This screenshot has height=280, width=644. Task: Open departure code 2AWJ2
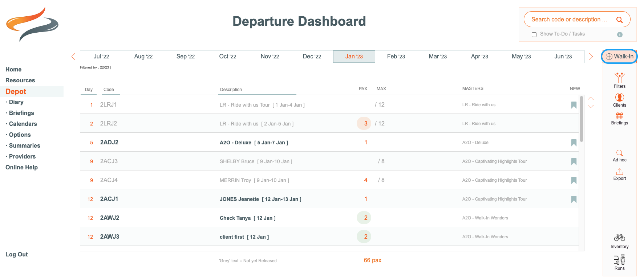(110, 218)
